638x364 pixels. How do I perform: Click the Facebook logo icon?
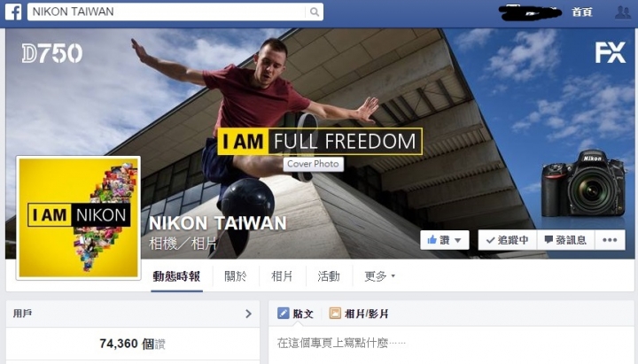coord(13,12)
